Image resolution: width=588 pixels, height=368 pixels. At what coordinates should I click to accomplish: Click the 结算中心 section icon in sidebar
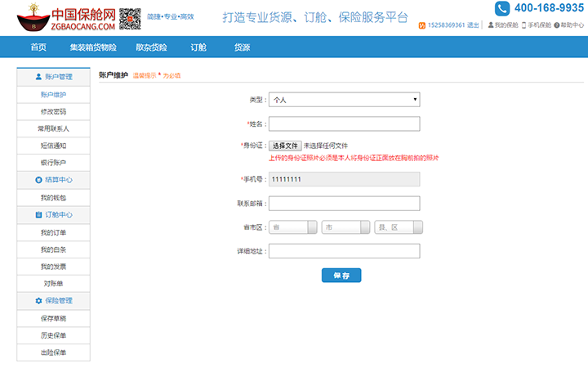click(38, 180)
